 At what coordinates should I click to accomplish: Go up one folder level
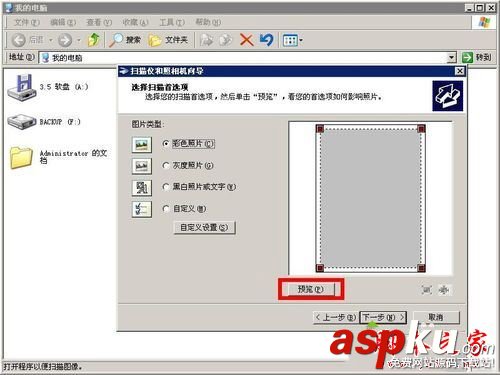point(94,40)
